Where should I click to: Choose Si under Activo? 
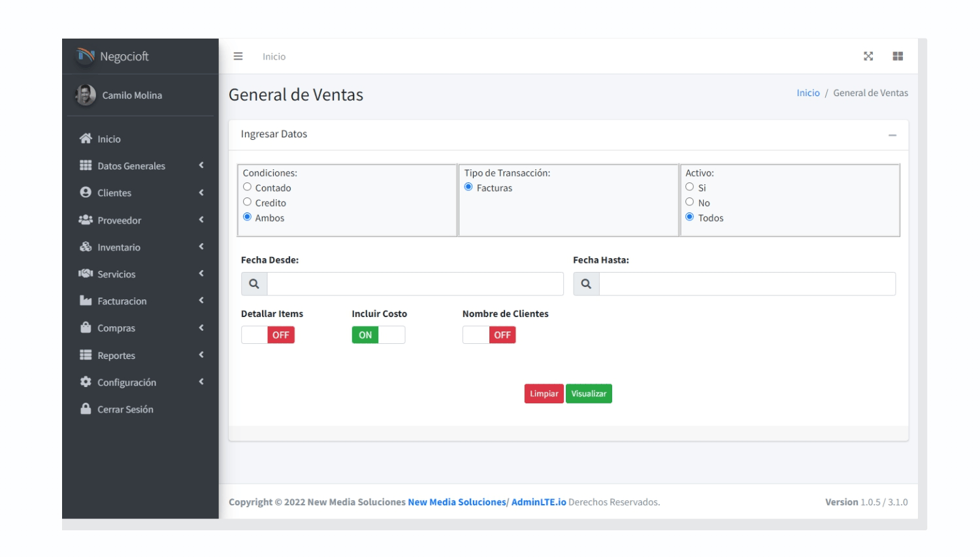(x=689, y=187)
